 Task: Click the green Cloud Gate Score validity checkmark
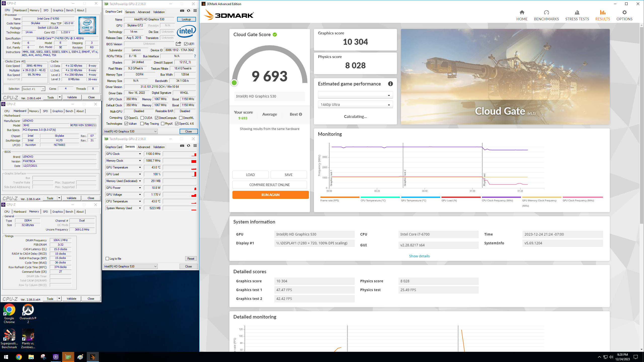pyautogui.click(x=275, y=34)
